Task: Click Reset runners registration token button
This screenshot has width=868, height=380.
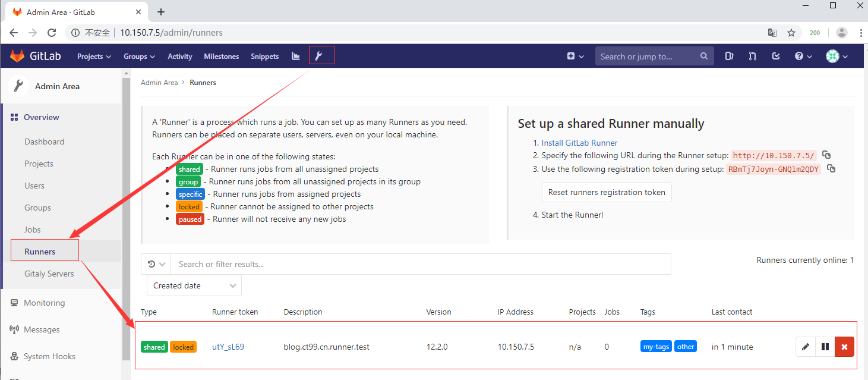Action: pyautogui.click(x=606, y=192)
